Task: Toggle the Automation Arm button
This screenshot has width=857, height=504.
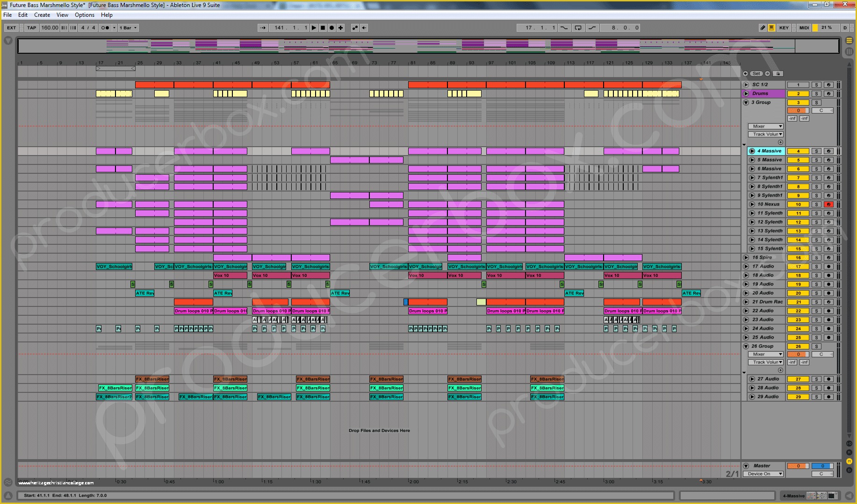Action: (x=355, y=28)
